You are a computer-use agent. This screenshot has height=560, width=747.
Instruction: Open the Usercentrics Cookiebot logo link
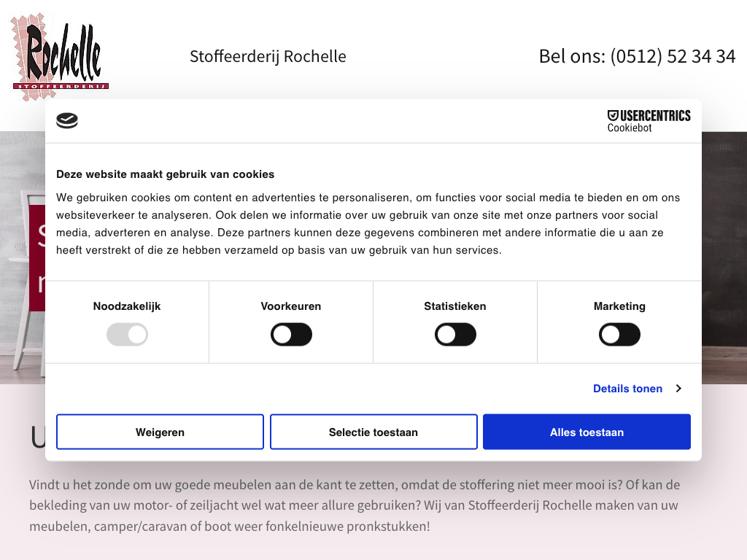pyautogui.click(x=649, y=120)
